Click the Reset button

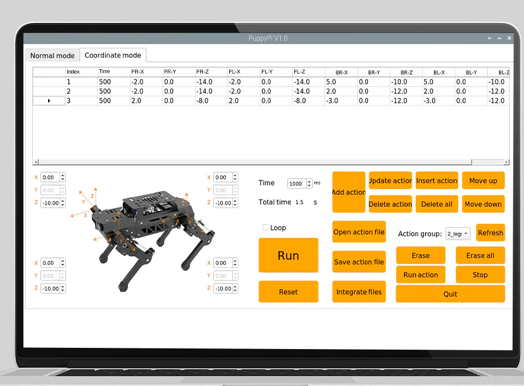pyautogui.click(x=288, y=292)
